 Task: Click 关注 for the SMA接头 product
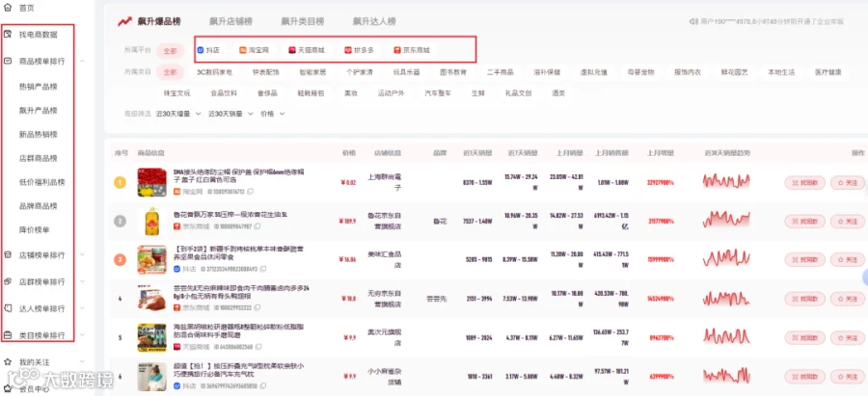847,182
